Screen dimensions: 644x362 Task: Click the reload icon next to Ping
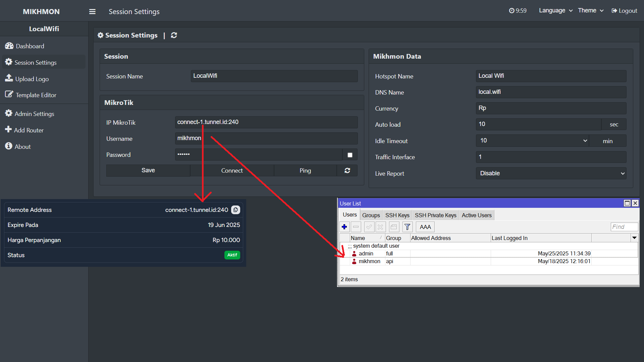coord(347,171)
